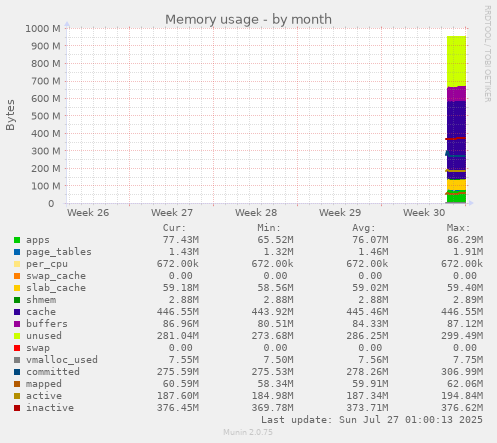Click the 'swap_cache' legend label
Image resolution: width=497 pixels, height=443 pixels.
tap(56, 276)
